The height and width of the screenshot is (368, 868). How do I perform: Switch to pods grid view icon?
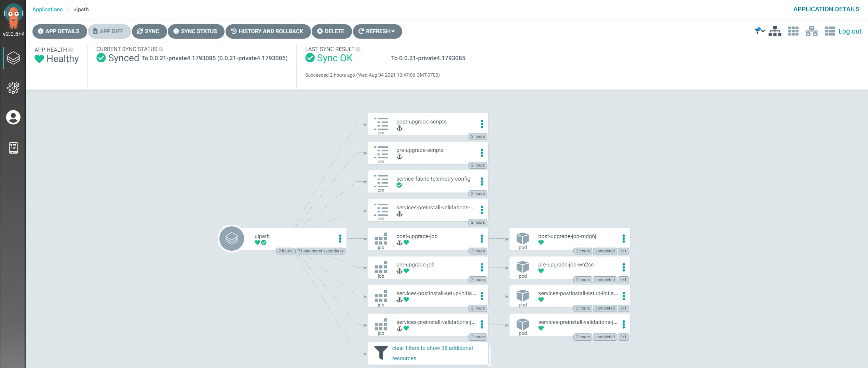tap(793, 31)
